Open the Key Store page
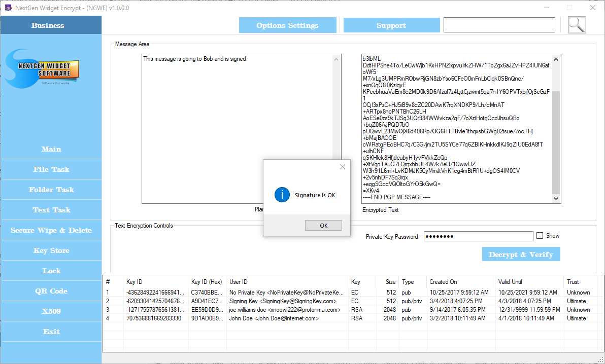Screen dimensions: 605x364 pyautogui.click(x=51, y=250)
